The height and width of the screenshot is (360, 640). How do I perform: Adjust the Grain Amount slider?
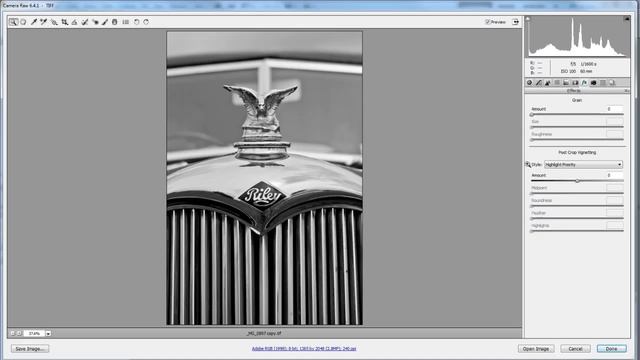532,115
